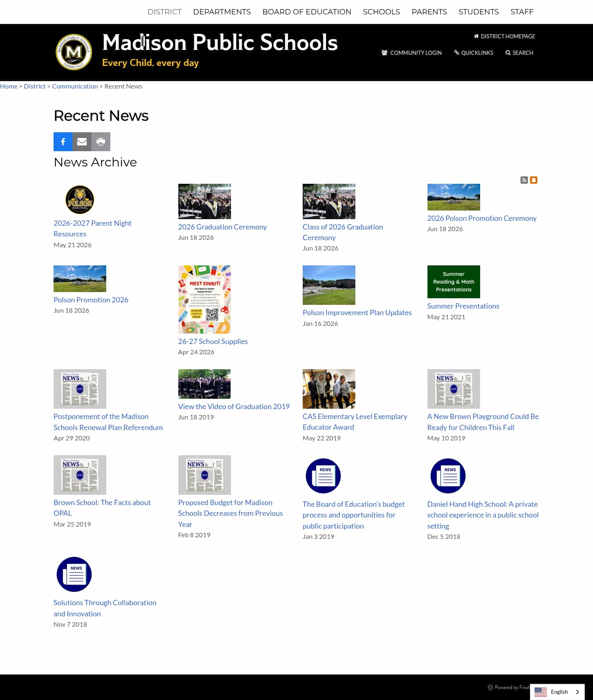The height and width of the screenshot is (700, 593).
Task: Click the Meet Edukit flyer thumbnail
Action: point(204,300)
